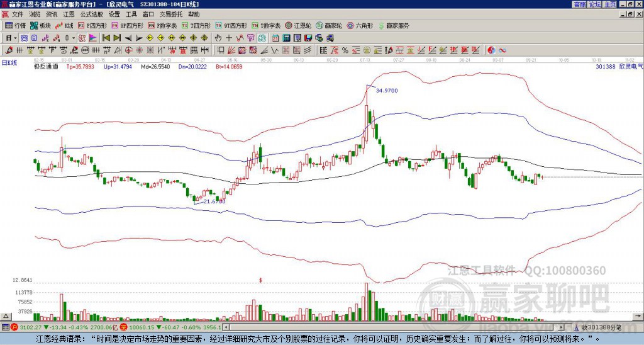This screenshot has height=345, width=644.
Task: Select the red pencil drawing tool
Action: pyautogui.click(x=8, y=50)
